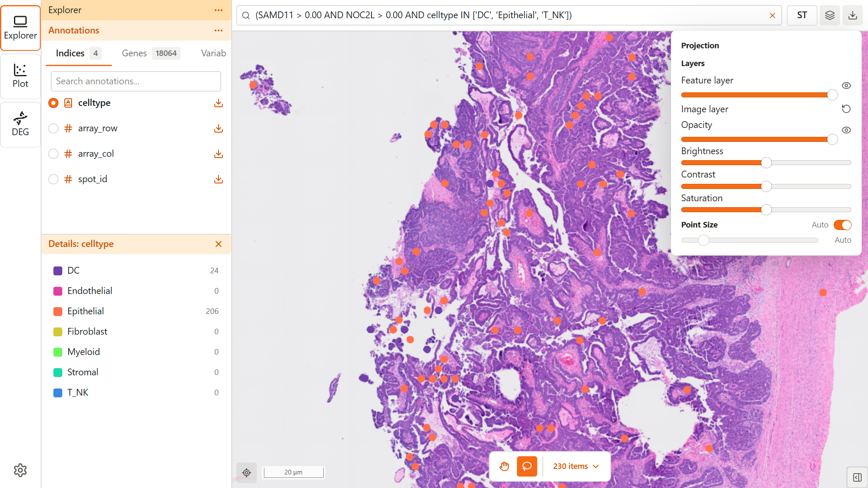Download the celltype annotation

219,103
